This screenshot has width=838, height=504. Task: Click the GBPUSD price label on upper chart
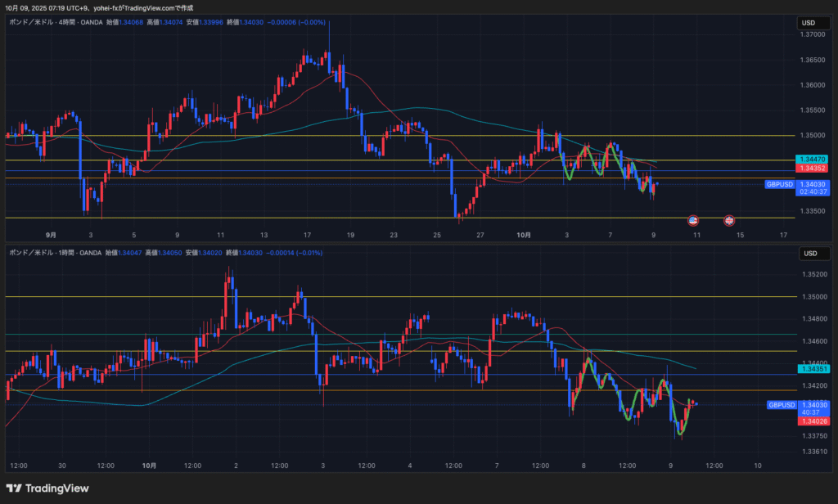click(780, 185)
